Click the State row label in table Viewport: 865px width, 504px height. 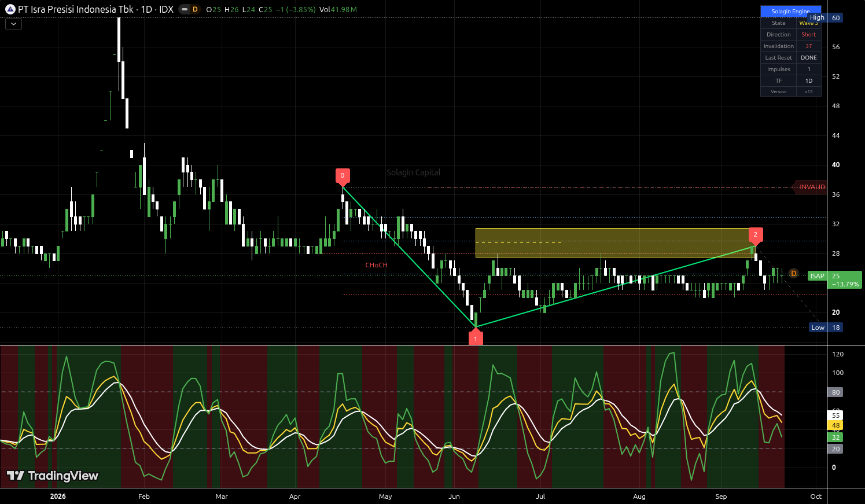coord(778,23)
